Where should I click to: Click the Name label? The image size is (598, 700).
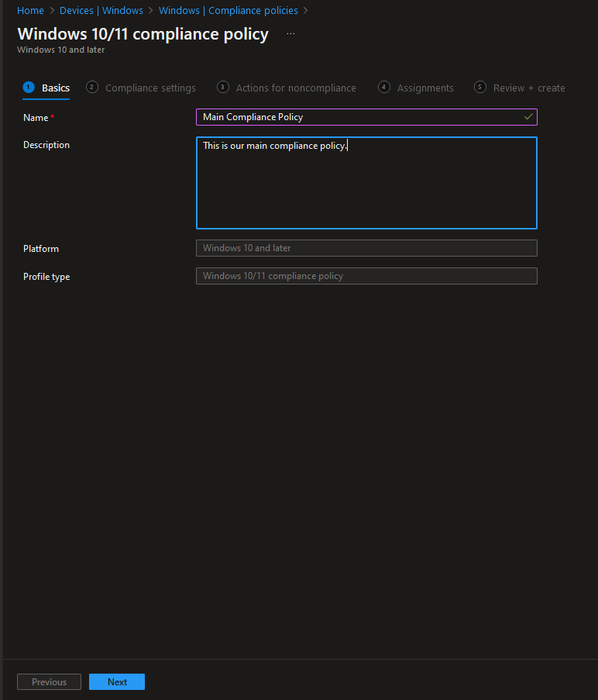[x=36, y=118]
